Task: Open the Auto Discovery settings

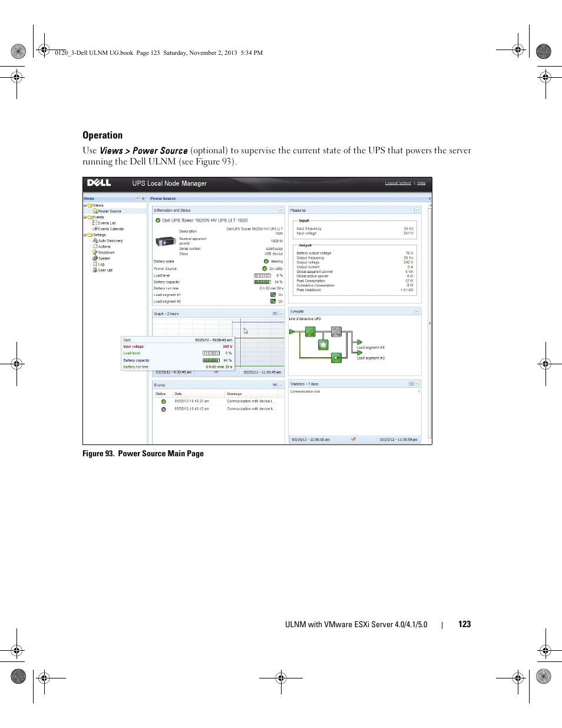Action: (111, 241)
